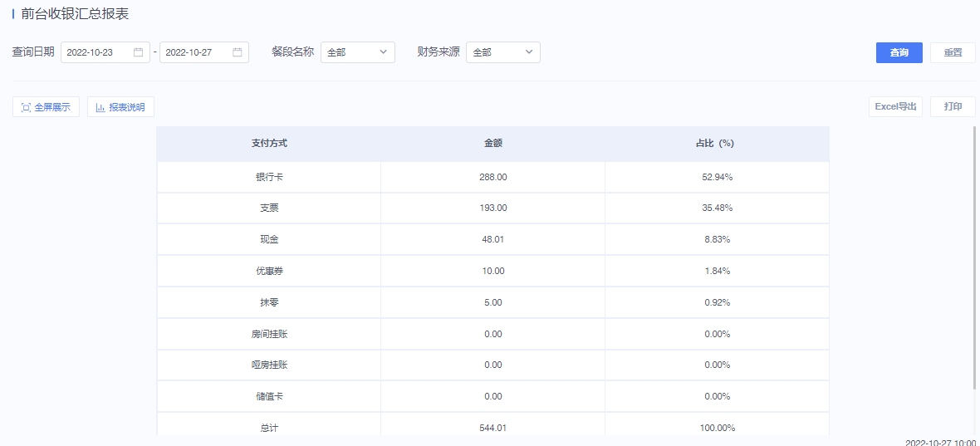Click the blue 查询 button
This screenshot has width=980, height=446.
[x=899, y=52]
